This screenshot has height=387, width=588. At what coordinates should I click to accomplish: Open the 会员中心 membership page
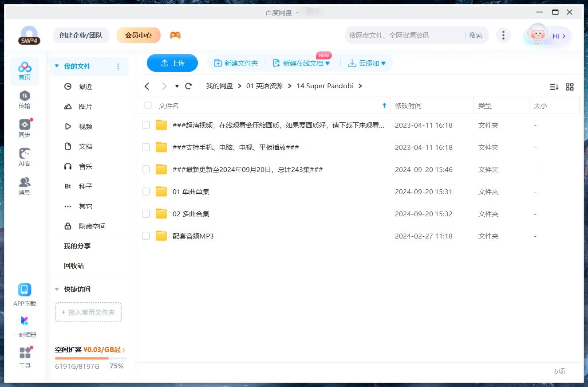[x=138, y=35]
